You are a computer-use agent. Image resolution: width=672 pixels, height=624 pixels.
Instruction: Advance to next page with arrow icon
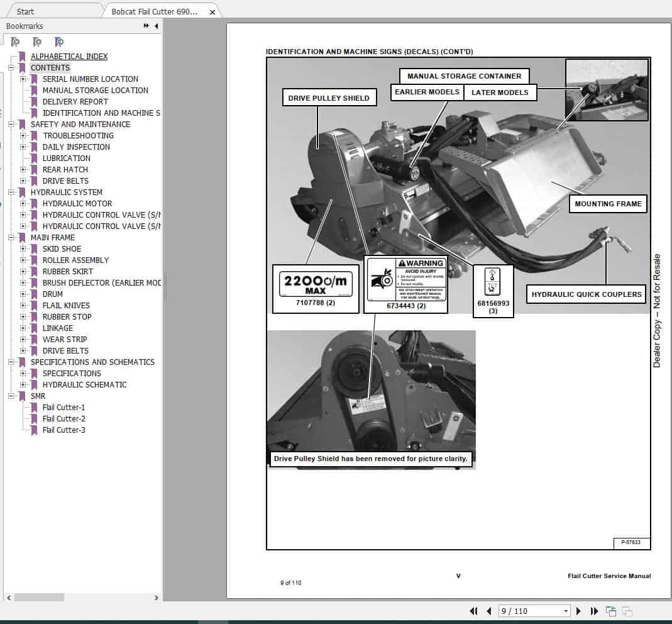579,611
